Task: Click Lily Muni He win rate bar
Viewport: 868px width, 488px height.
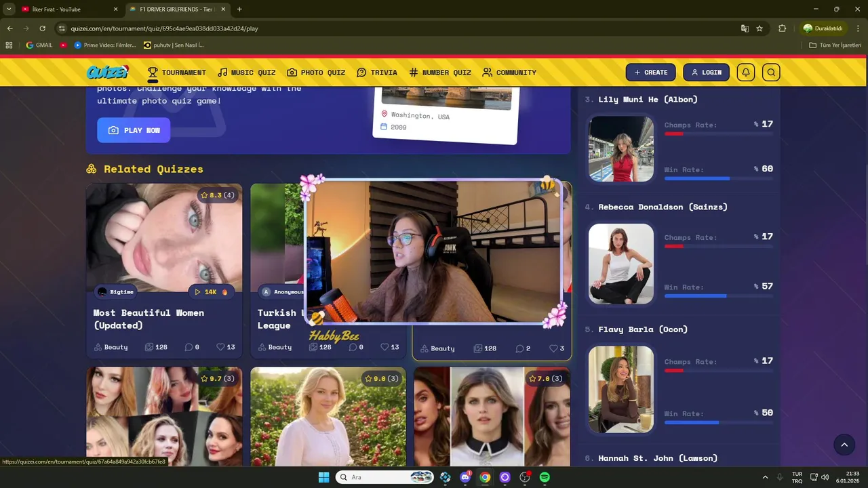Action: pyautogui.click(x=718, y=178)
